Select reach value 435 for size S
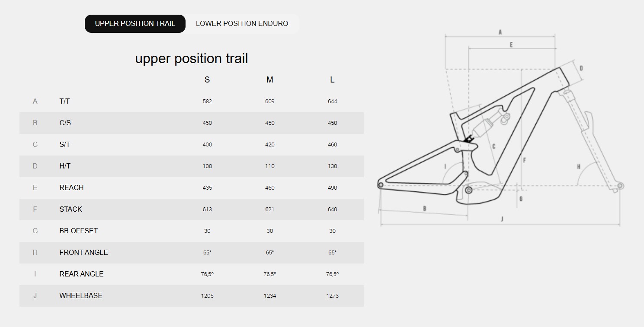This screenshot has width=644, height=327. coord(207,188)
